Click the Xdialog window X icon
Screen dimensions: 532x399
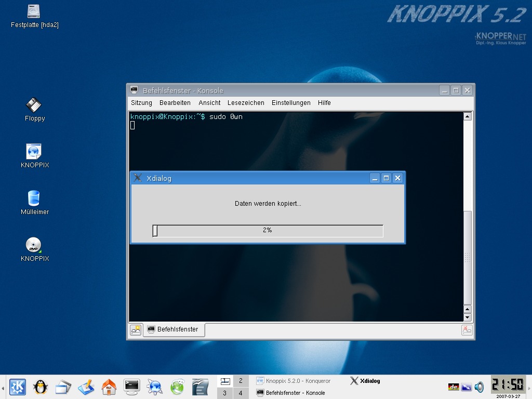tap(137, 178)
